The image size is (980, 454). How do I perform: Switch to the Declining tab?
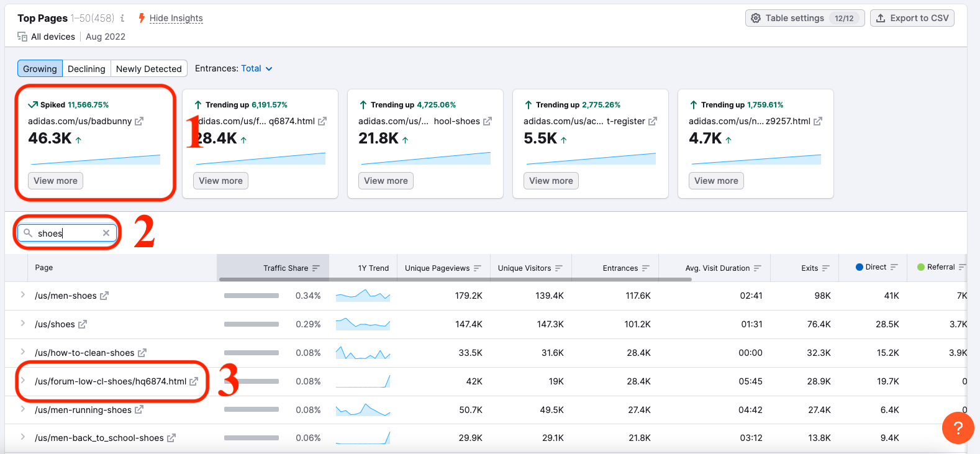click(x=86, y=68)
